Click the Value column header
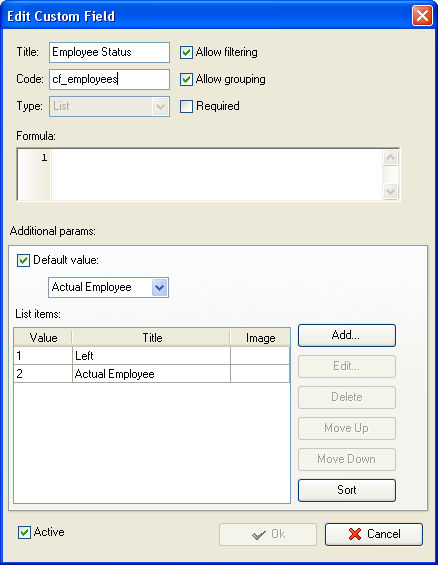438x565 pixels. (x=43, y=338)
